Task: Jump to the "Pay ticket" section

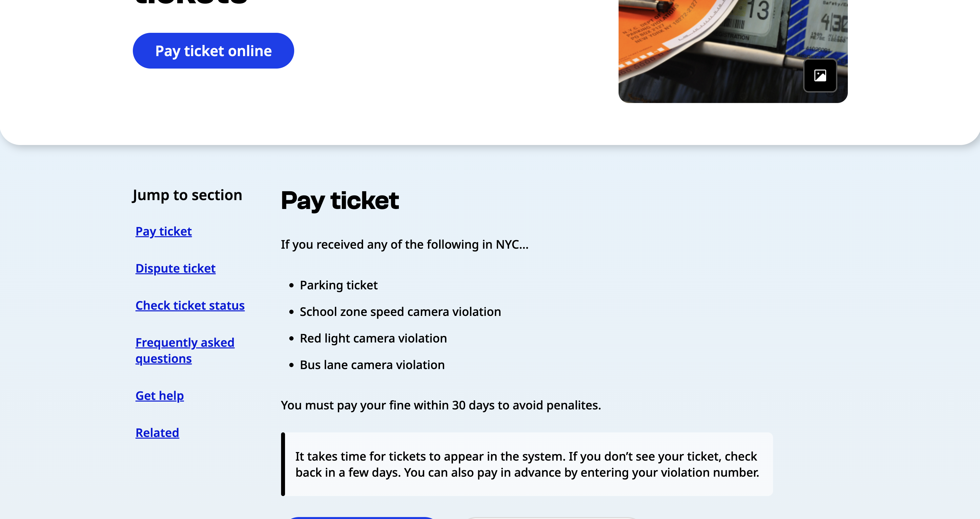Action: [163, 231]
